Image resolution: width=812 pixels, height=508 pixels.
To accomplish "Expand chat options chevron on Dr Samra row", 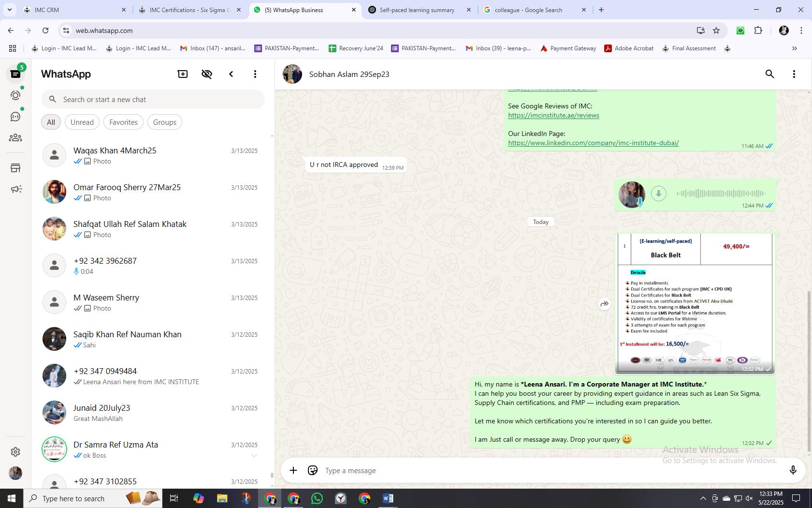I will tap(254, 455).
